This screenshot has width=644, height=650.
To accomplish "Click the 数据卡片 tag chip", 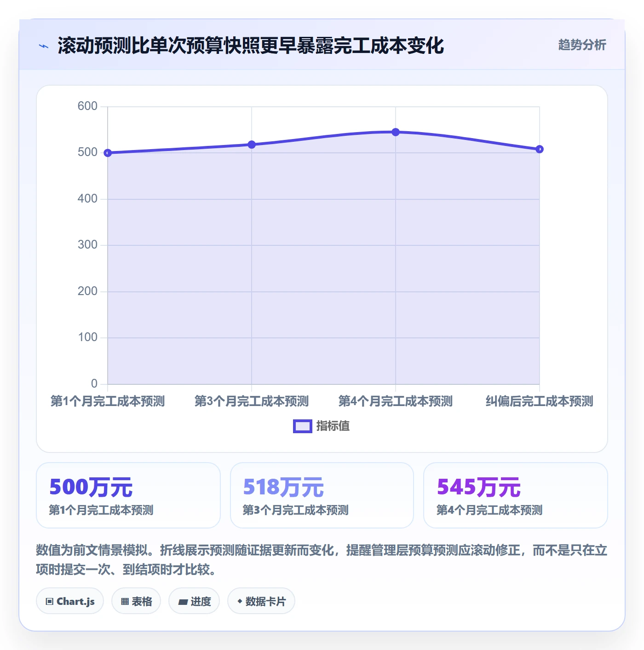I will click(x=261, y=601).
